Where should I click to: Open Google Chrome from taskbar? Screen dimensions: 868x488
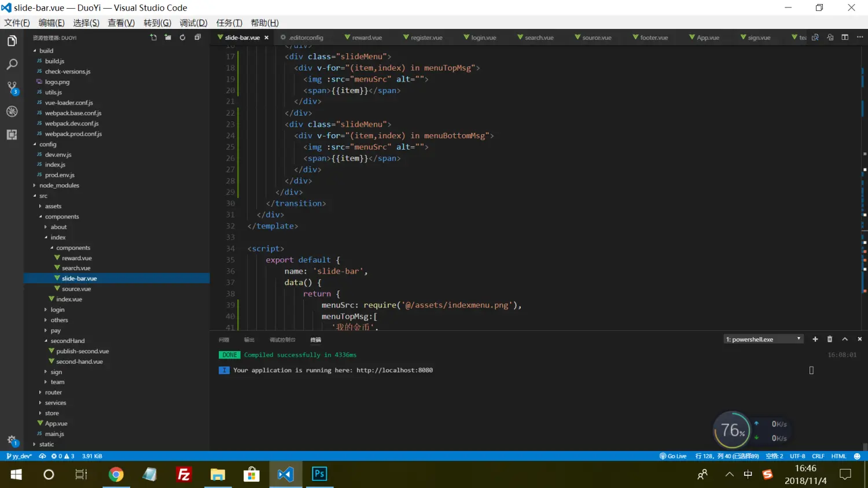[x=116, y=475]
